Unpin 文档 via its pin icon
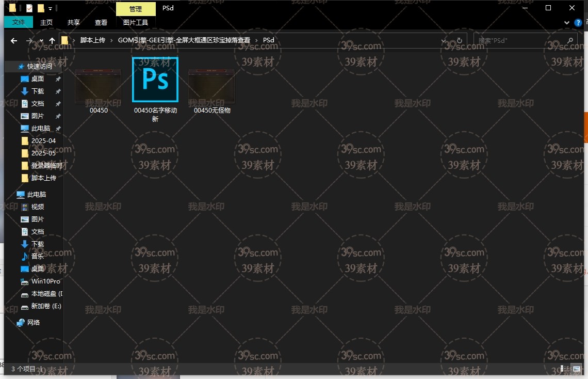The height and width of the screenshot is (379, 588). (58, 104)
